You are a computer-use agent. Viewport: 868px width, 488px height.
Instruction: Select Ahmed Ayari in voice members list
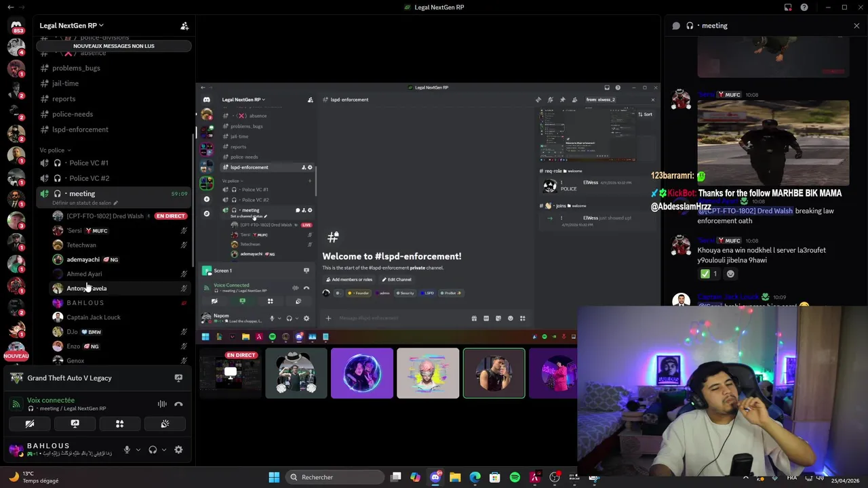tap(120, 274)
